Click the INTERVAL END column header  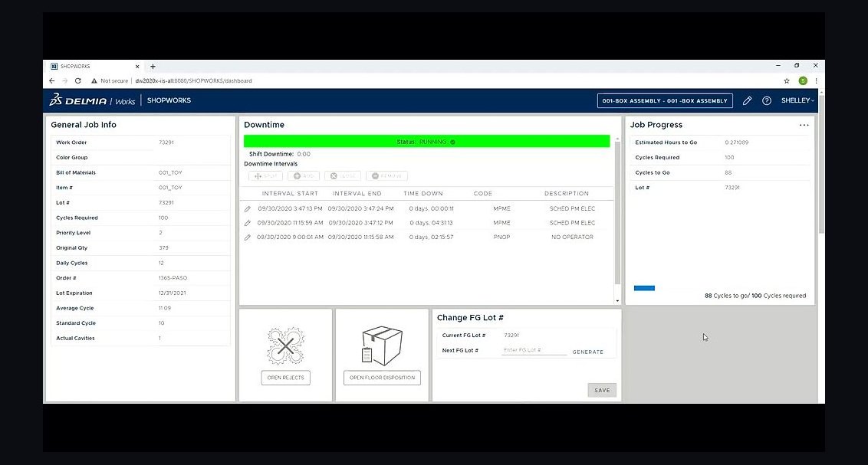[x=357, y=194]
